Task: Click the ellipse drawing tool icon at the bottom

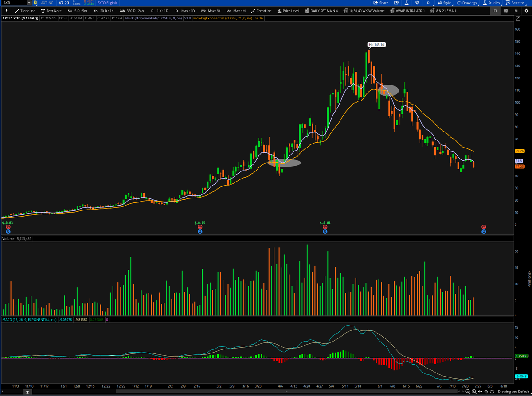Action: pos(493,392)
